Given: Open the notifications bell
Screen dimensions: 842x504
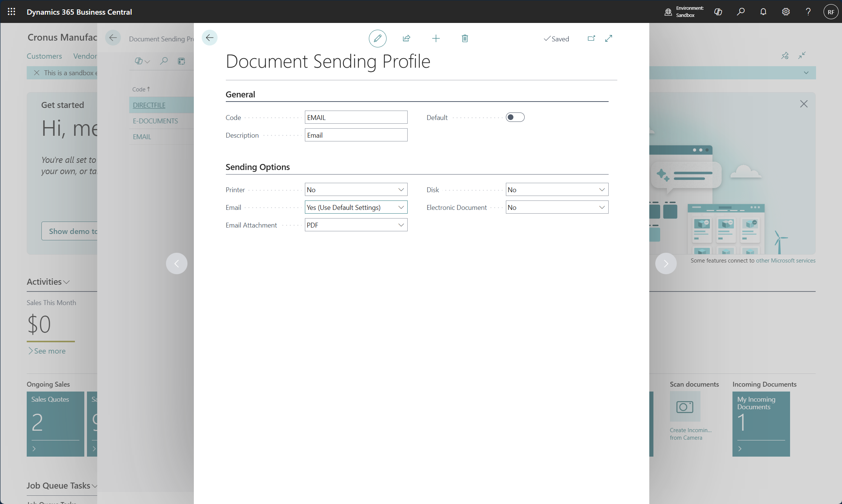Looking at the screenshot, I should [x=763, y=12].
